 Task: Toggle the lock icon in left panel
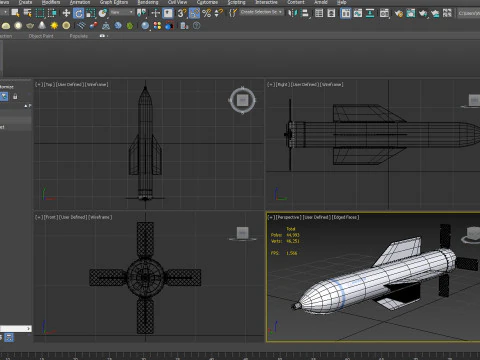point(15,97)
